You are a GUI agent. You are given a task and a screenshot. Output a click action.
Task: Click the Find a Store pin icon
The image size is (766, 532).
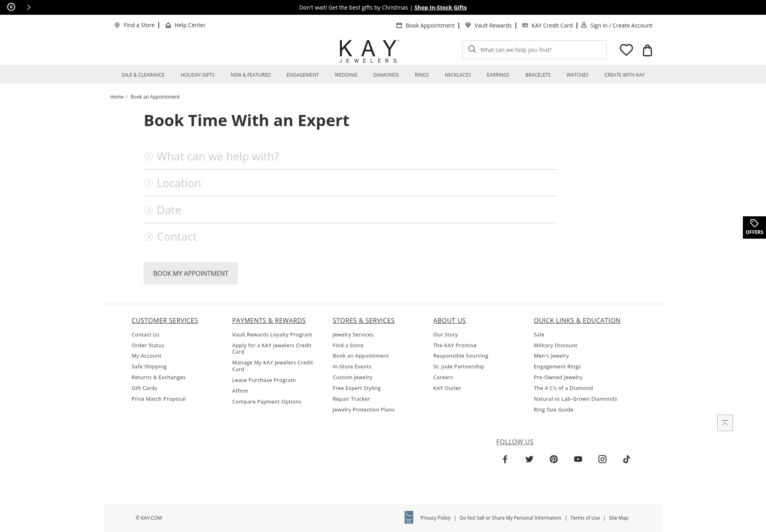tap(117, 25)
